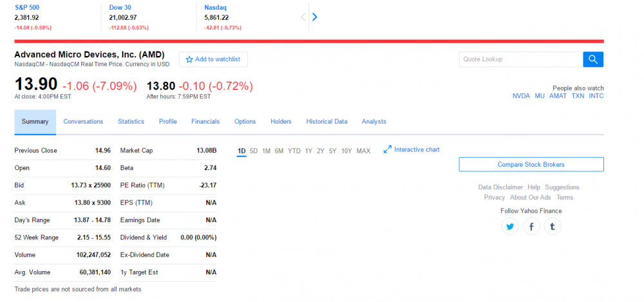The height and width of the screenshot is (302, 644).
Task: Switch to the Summary tab
Action: click(x=35, y=122)
